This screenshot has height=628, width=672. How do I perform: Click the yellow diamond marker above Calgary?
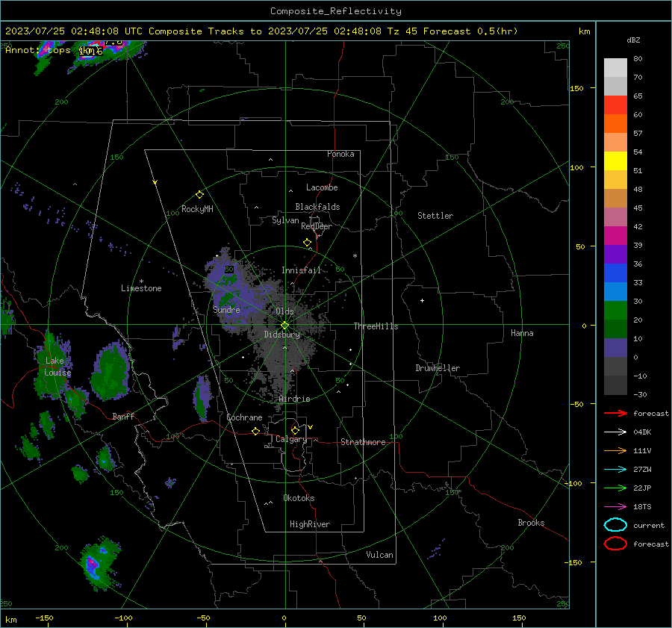(295, 430)
